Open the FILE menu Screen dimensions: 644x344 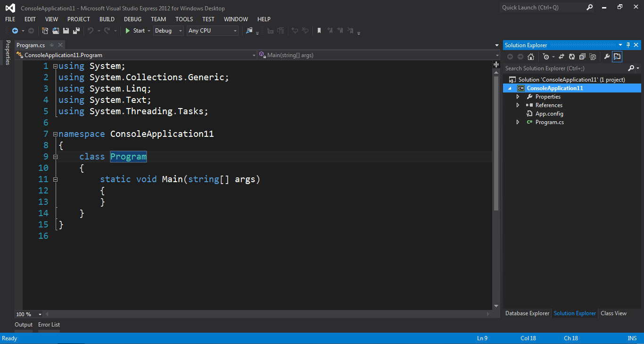(10, 19)
